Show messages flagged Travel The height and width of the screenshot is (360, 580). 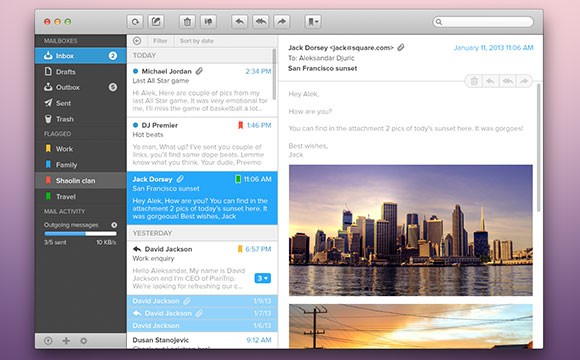tap(80, 196)
